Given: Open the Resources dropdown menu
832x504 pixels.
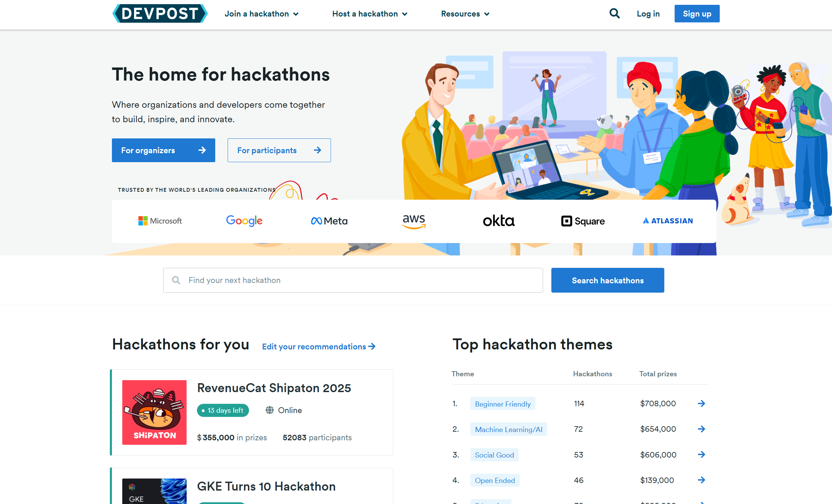Looking at the screenshot, I should point(465,14).
